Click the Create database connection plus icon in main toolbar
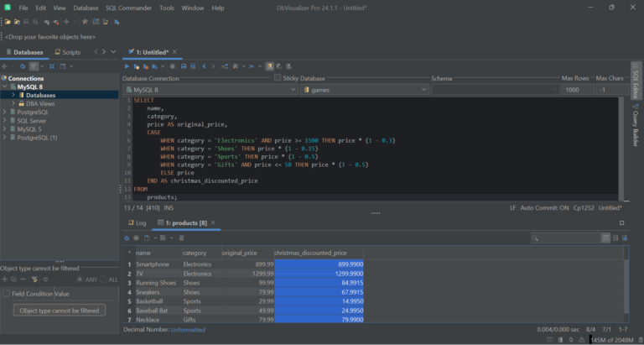644x345 pixels. (x=66, y=22)
